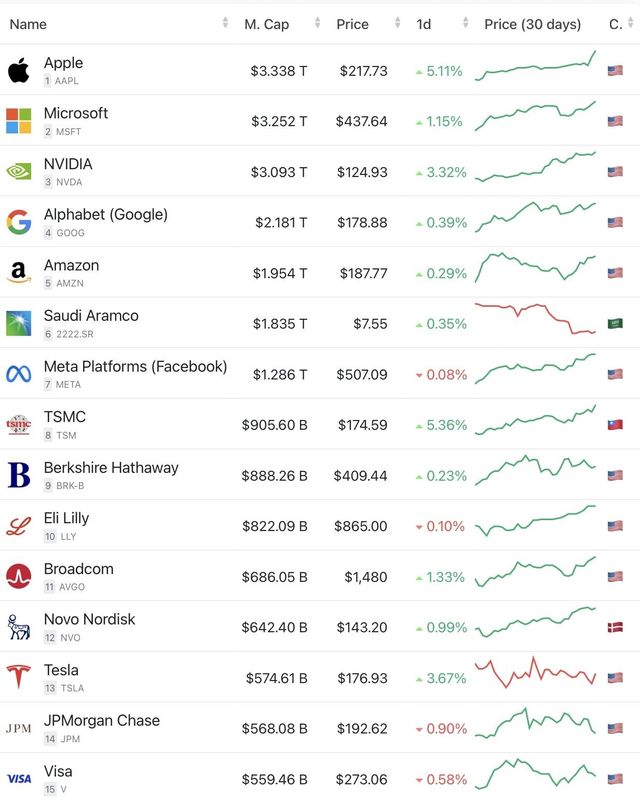Open the Berkshire Hathaway company link
640x802 pixels.
[111, 468]
